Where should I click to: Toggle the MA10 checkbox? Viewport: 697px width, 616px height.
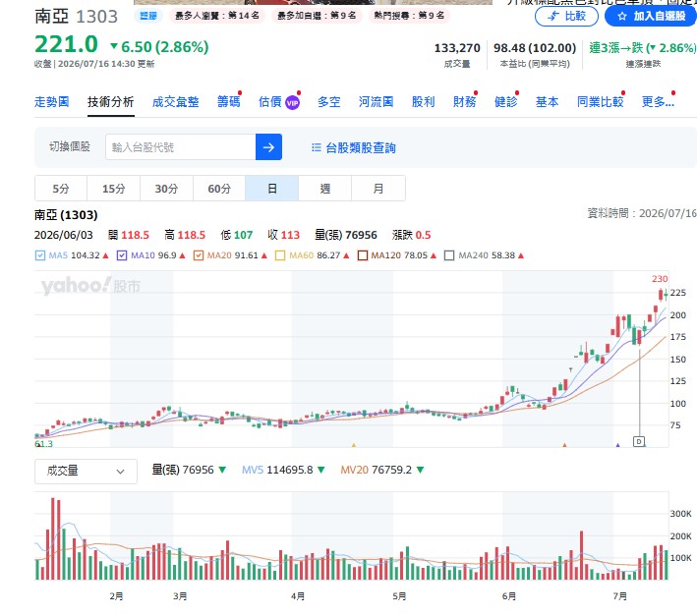pyautogui.click(x=122, y=255)
